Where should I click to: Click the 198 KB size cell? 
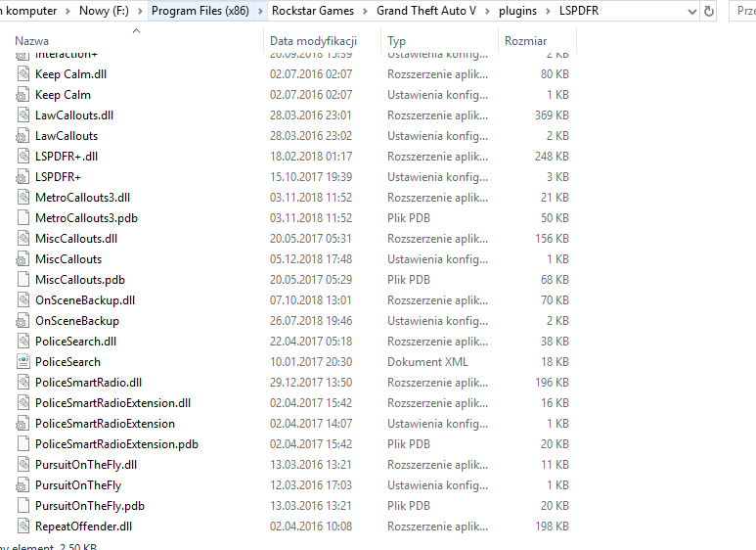(x=552, y=527)
